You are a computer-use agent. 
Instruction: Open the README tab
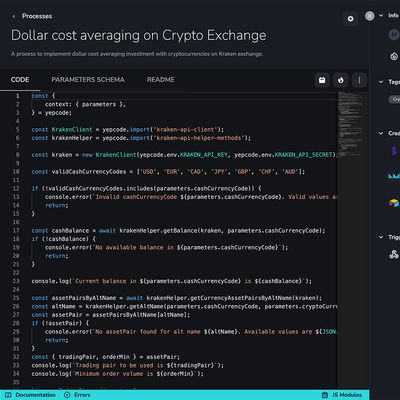(161, 80)
